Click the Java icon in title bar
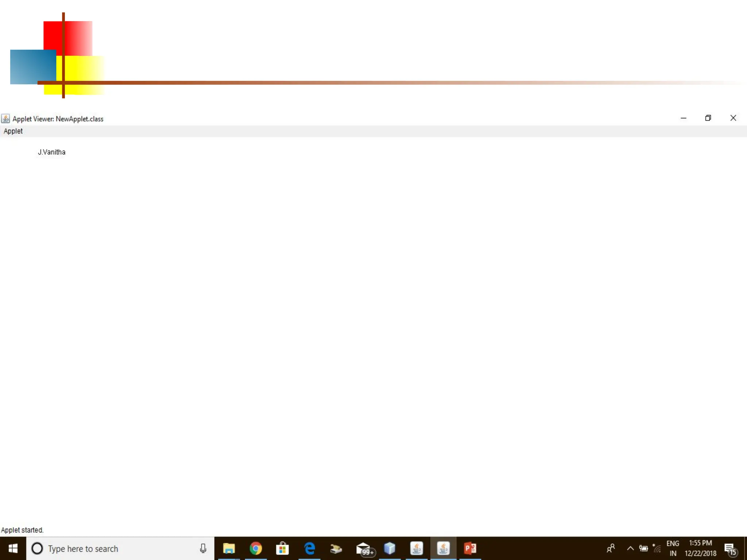Image resolution: width=747 pixels, height=560 pixels. 5,118
